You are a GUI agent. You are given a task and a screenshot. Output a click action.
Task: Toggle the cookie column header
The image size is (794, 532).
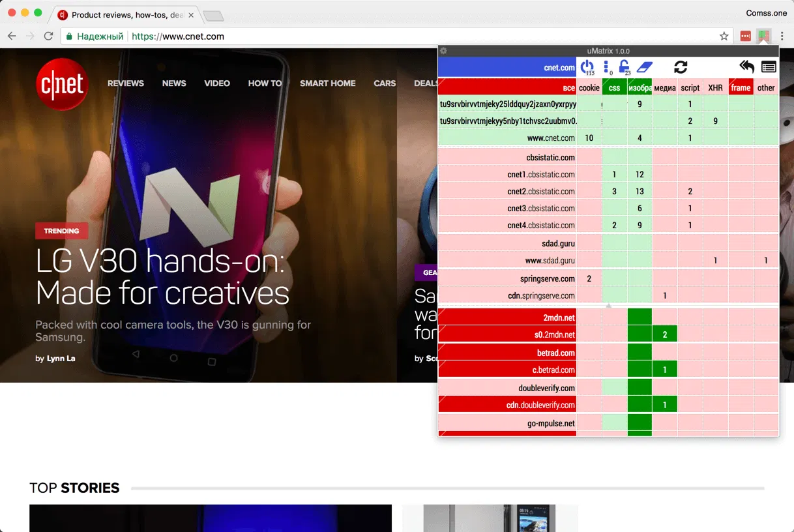click(589, 87)
